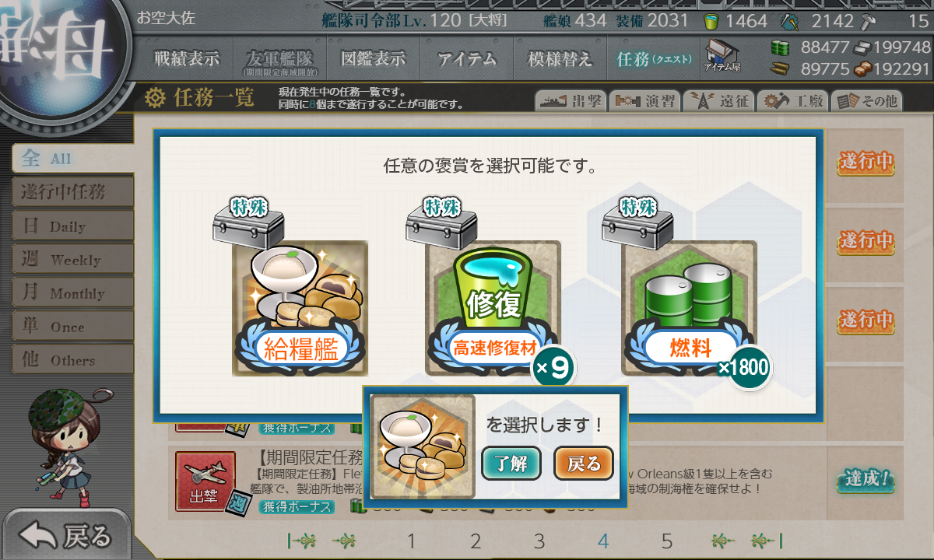Open アイテム menu in top bar

466,59
